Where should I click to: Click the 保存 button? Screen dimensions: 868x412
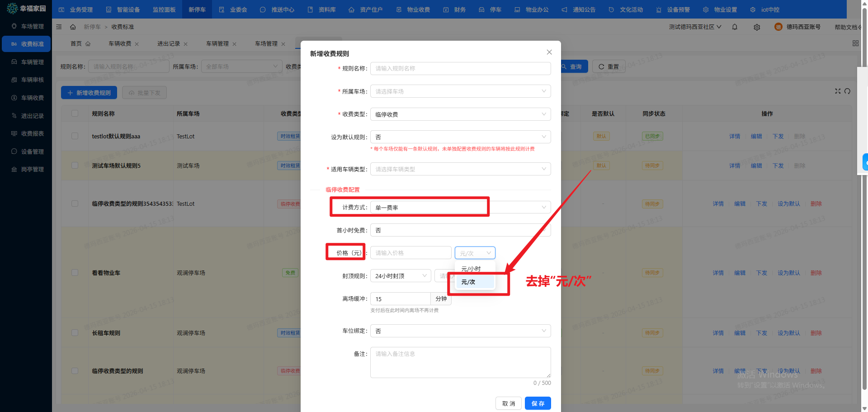538,403
